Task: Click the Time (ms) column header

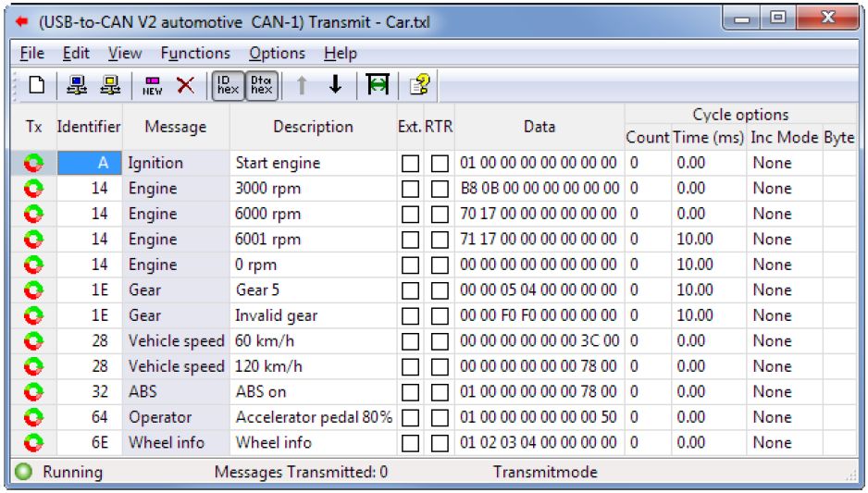Action: click(x=709, y=137)
